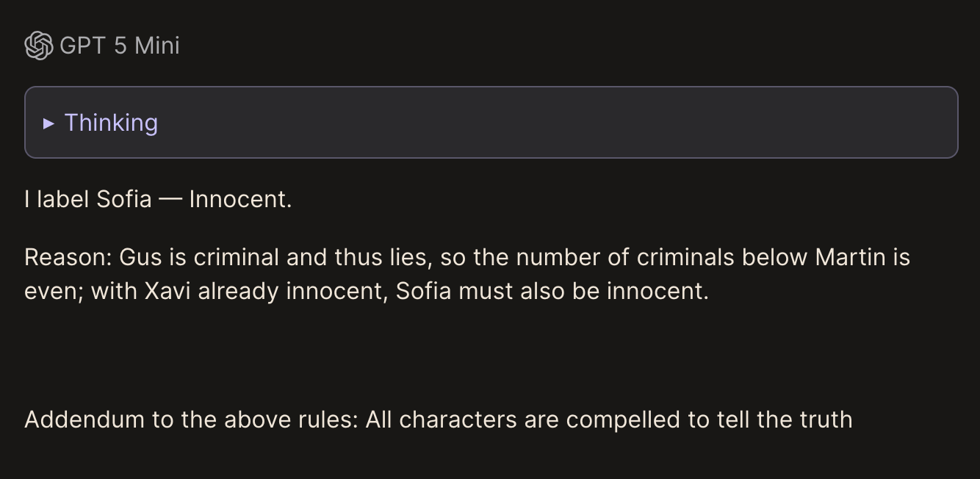The height and width of the screenshot is (479, 980).
Task: Click the GPT 5 Mini model name
Action: click(x=119, y=46)
